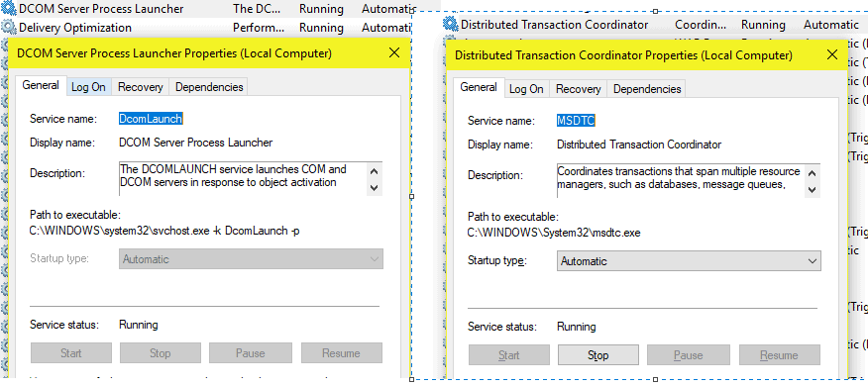Expand Startup type dropdown in MSDTC dialog
Image resolution: width=868 pixels, height=386 pixels.
(689, 261)
